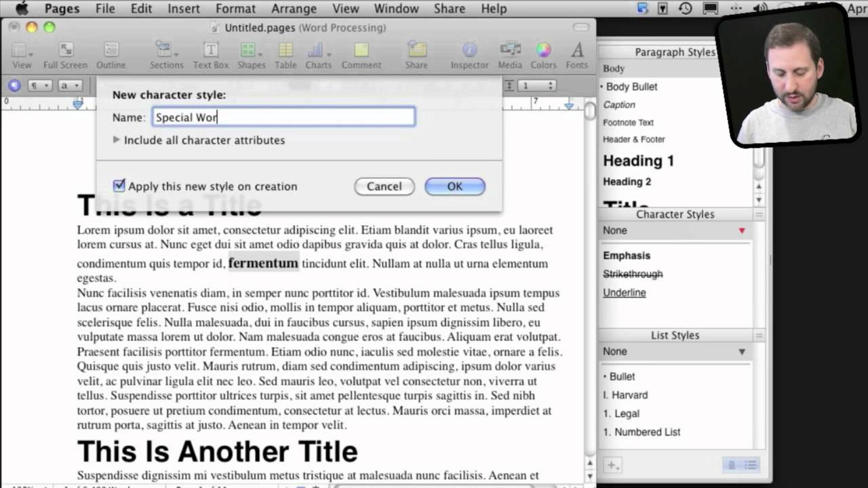The image size is (868, 488).
Task: Open the Insert menu
Action: click(184, 9)
